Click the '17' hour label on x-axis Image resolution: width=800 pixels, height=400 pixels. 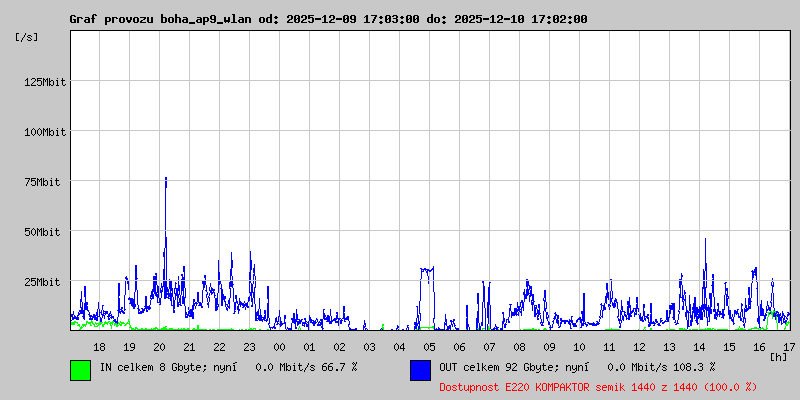tap(789, 347)
